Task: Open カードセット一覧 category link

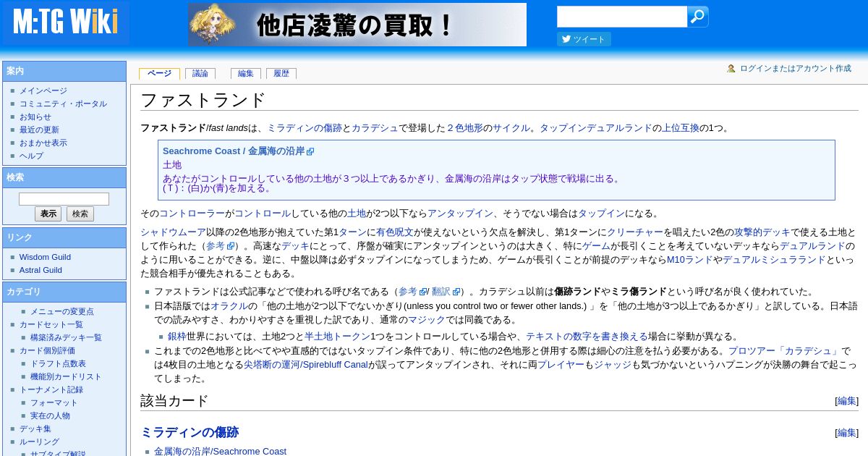Action: click(x=51, y=325)
